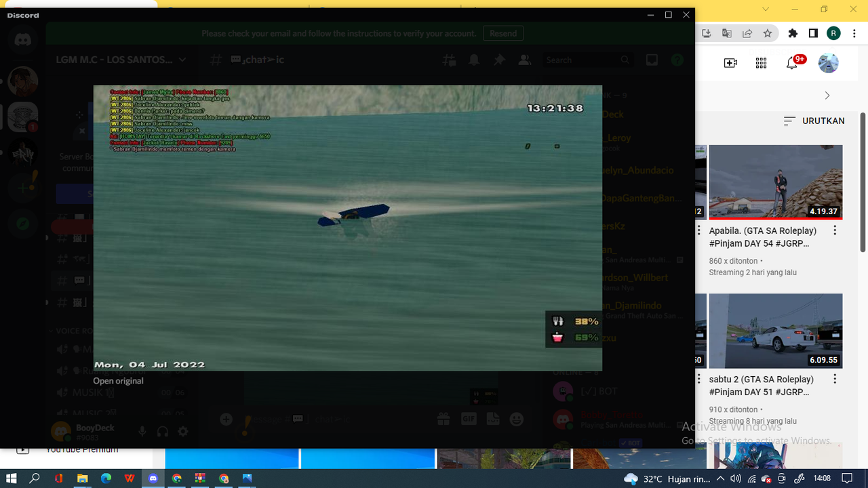Image resolution: width=868 pixels, height=488 pixels.
Task: Open GIF picker in message bar
Action: tap(469, 420)
